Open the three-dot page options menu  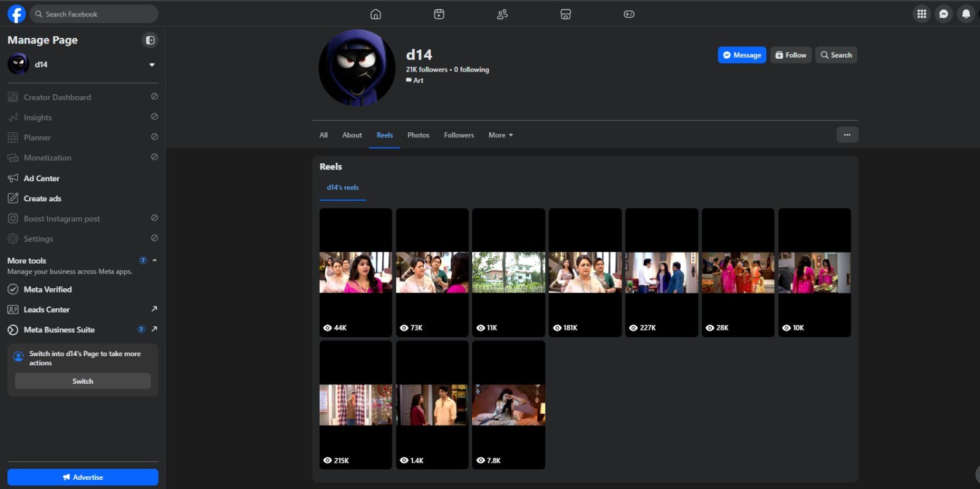tap(847, 135)
